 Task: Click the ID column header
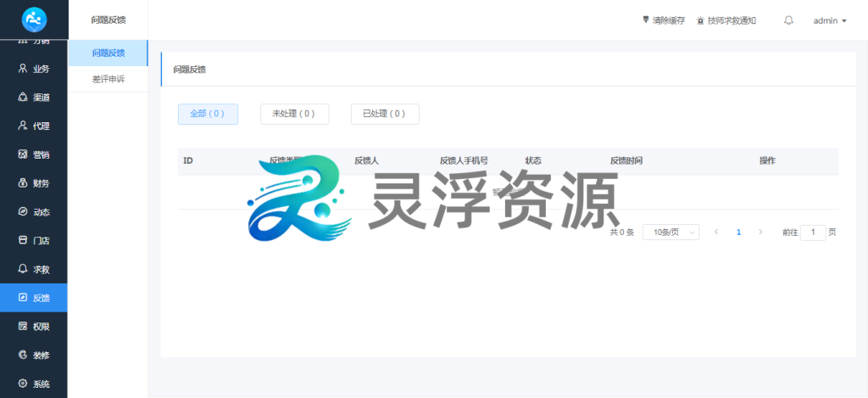click(188, 160)
